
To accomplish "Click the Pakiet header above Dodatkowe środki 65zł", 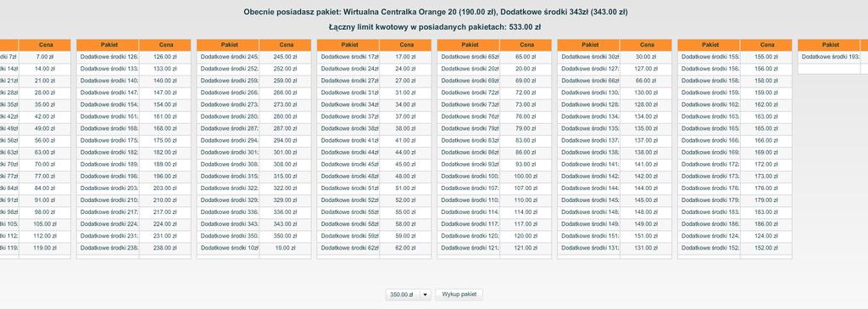I will click(468, 45).
